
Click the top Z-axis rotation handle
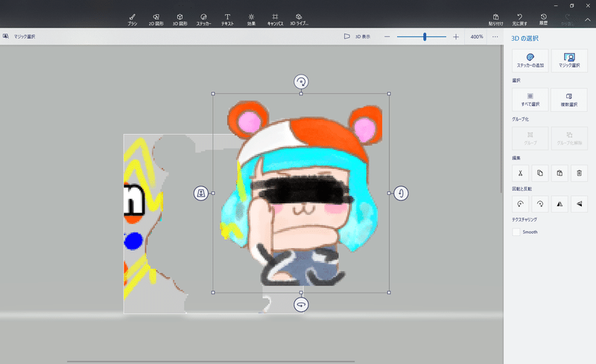(x=301, y=82)
